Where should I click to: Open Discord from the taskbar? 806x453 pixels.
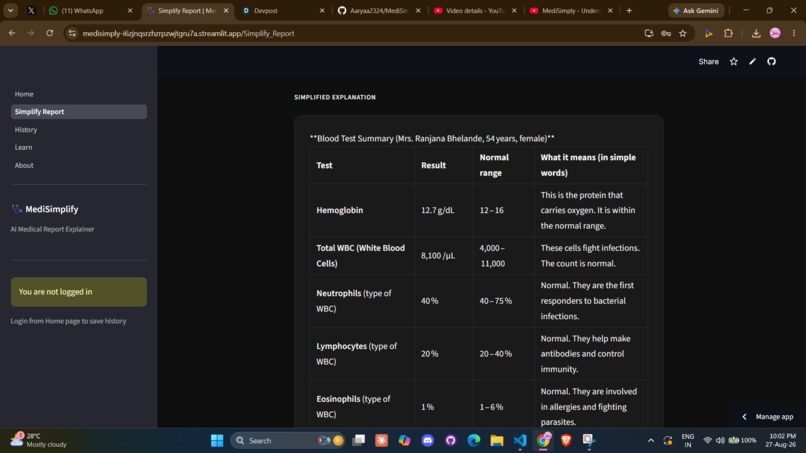428,441
